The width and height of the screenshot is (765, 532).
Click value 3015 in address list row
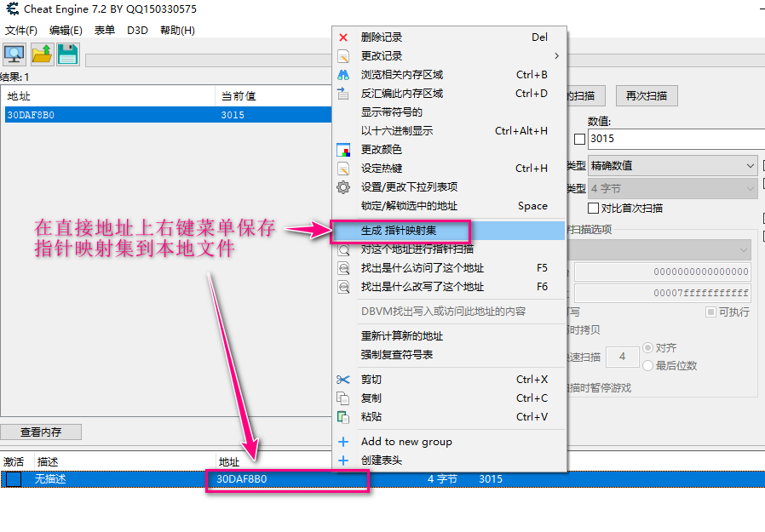click(491, 479)
